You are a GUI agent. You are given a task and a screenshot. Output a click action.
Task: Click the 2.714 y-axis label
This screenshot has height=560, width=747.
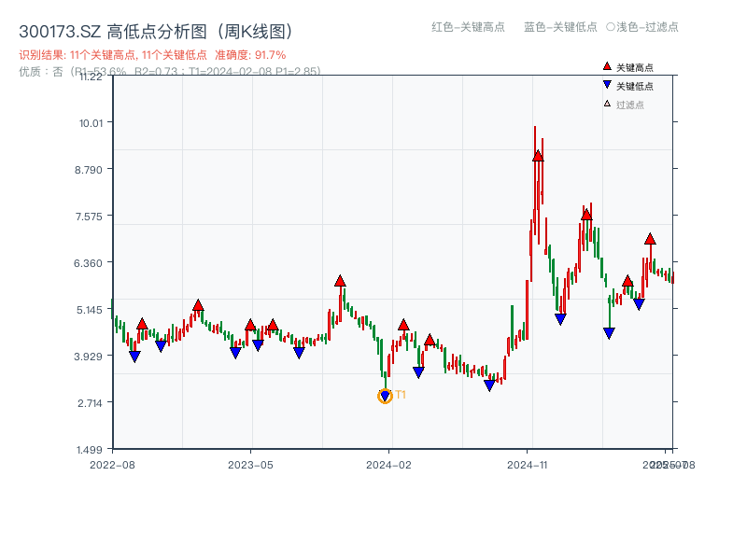(90, 403)
